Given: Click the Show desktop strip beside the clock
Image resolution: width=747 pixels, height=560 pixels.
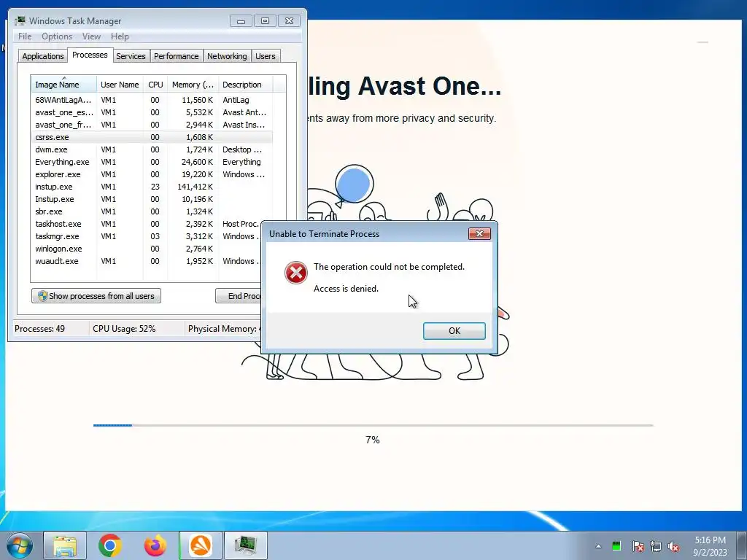Looking at the screenshot, I should click(742, 545).
